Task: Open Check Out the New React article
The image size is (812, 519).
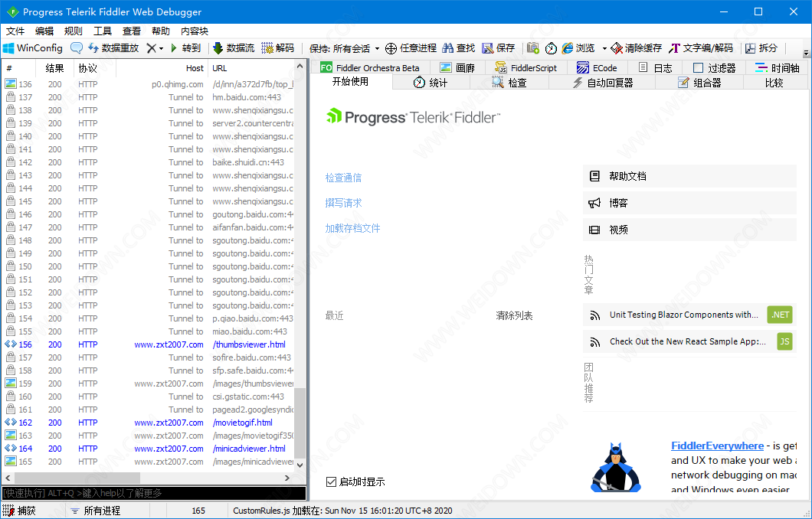Action: [689, 341]
